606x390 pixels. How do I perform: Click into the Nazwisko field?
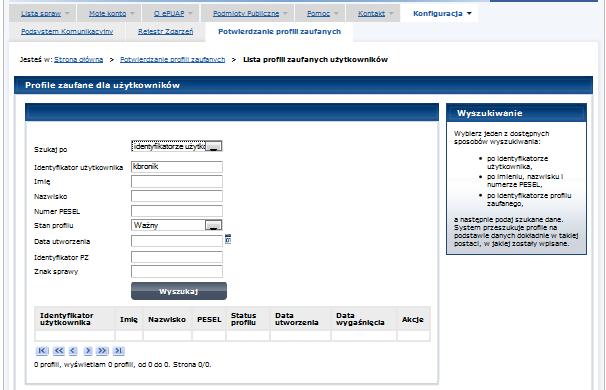[x=177, y=196]
